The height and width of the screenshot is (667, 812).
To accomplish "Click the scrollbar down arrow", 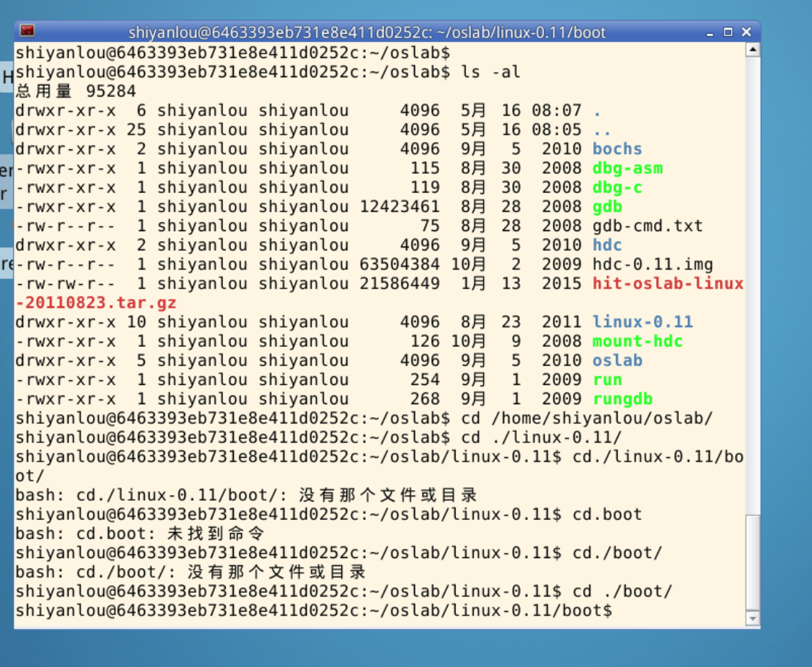I will (x=753, y=618).
